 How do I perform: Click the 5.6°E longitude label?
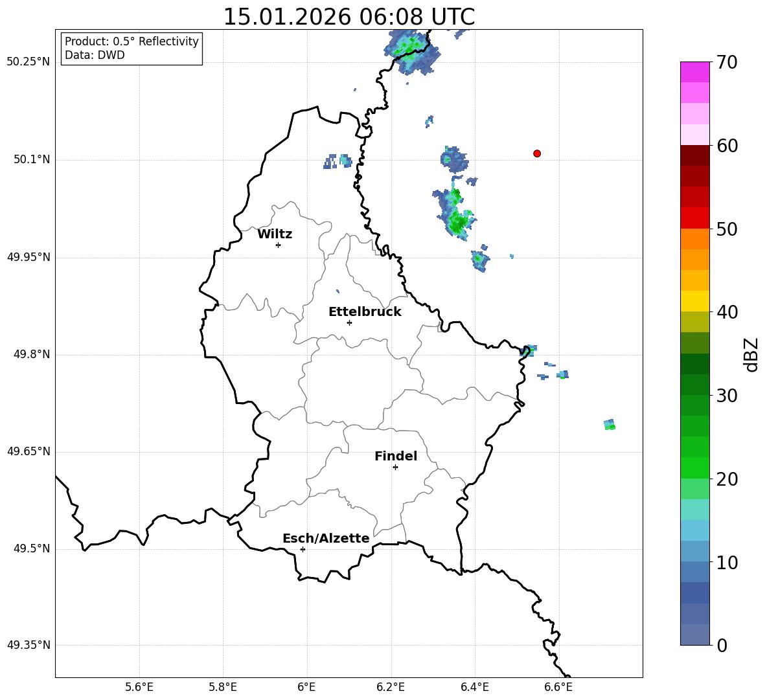tap(139, 687)
